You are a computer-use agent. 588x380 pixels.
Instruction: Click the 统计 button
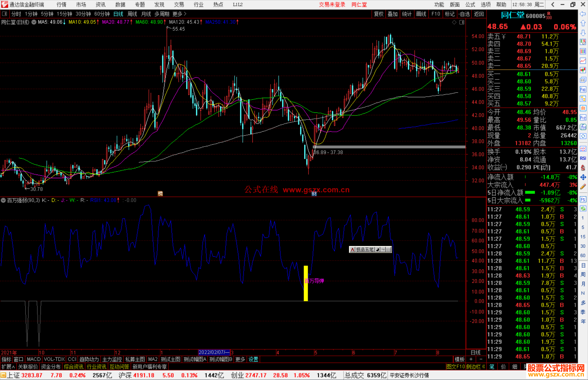pos(407,14)
